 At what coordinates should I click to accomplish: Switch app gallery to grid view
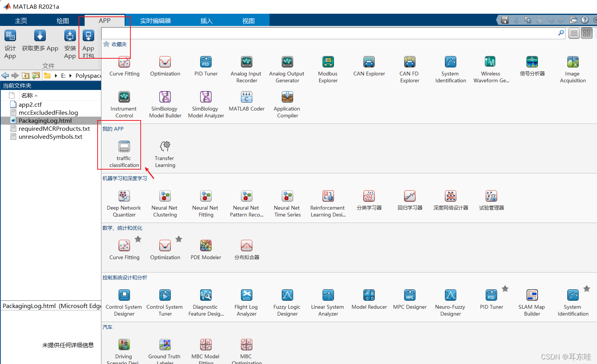pos(587,34)
